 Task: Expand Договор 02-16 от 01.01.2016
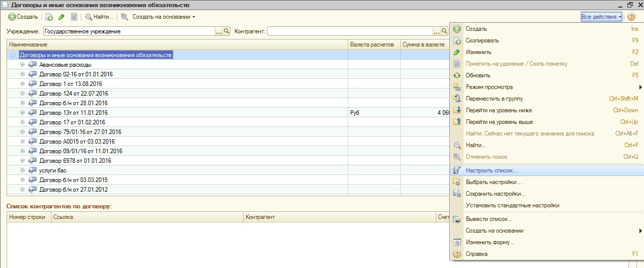tap(22, 74)
